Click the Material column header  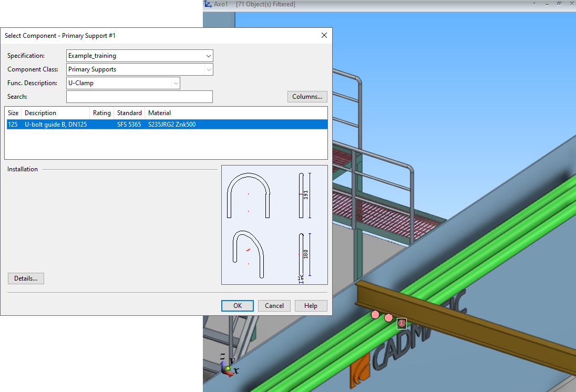pyautogui.click(x=159, y=113)
